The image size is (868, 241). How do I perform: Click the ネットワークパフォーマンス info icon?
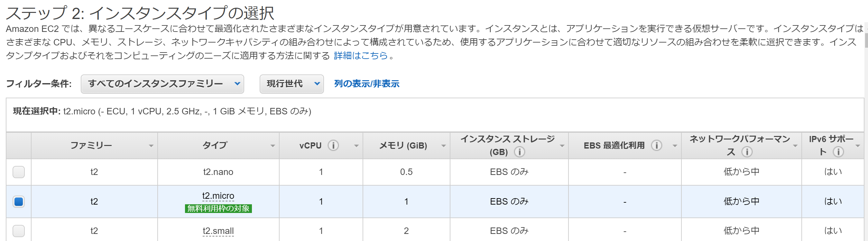coord(747,152)
